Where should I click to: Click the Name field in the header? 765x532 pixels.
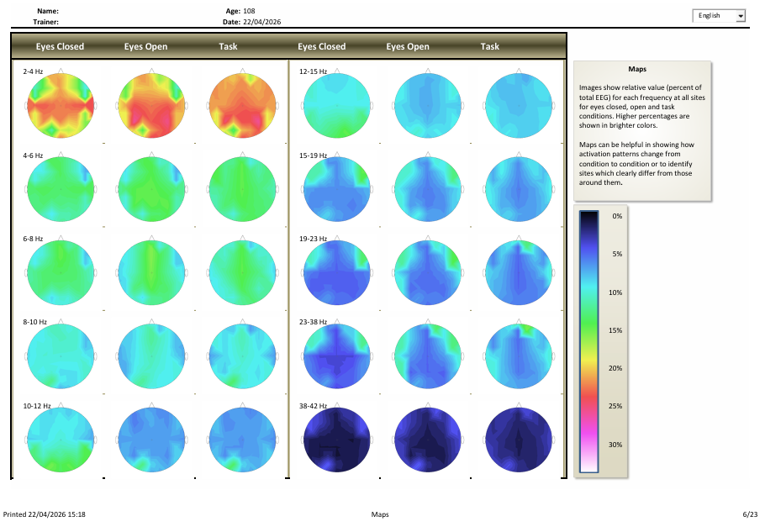48,10
